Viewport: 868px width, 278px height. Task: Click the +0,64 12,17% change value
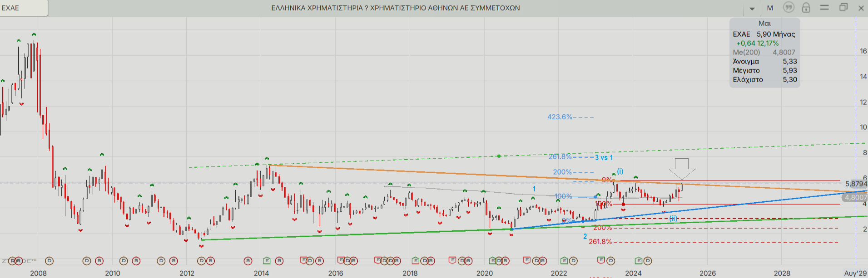click(x=757, y=43)
